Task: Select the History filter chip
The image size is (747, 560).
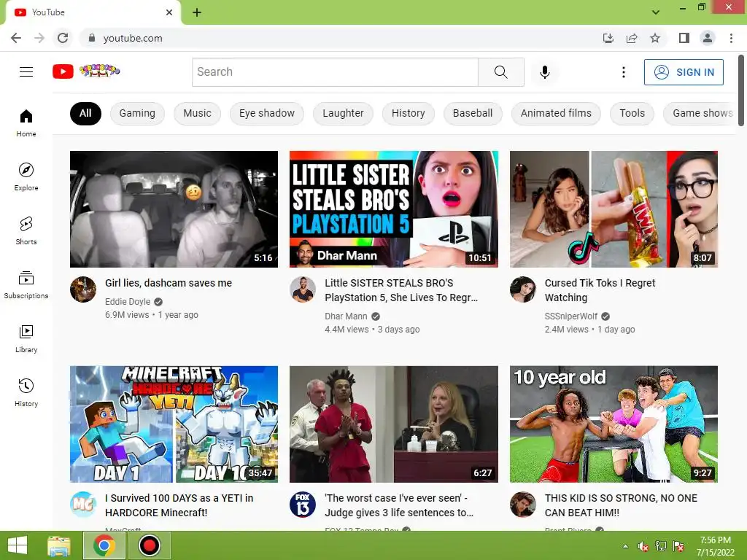Action: (x=409, y=113)
